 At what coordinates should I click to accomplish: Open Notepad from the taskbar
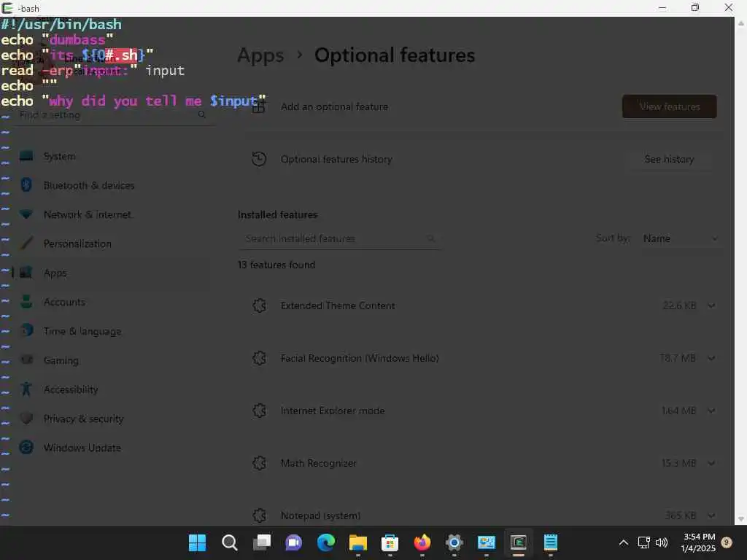[550, 542]
